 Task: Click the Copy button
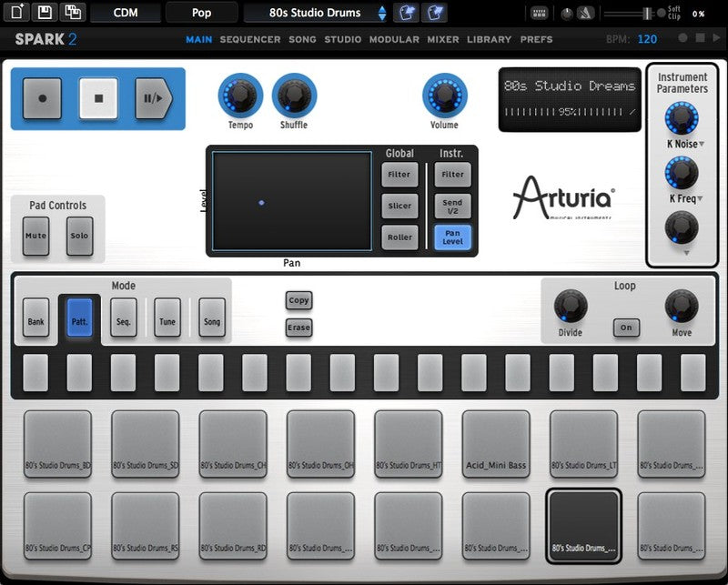pyautogui.click(x=298, y=300)
